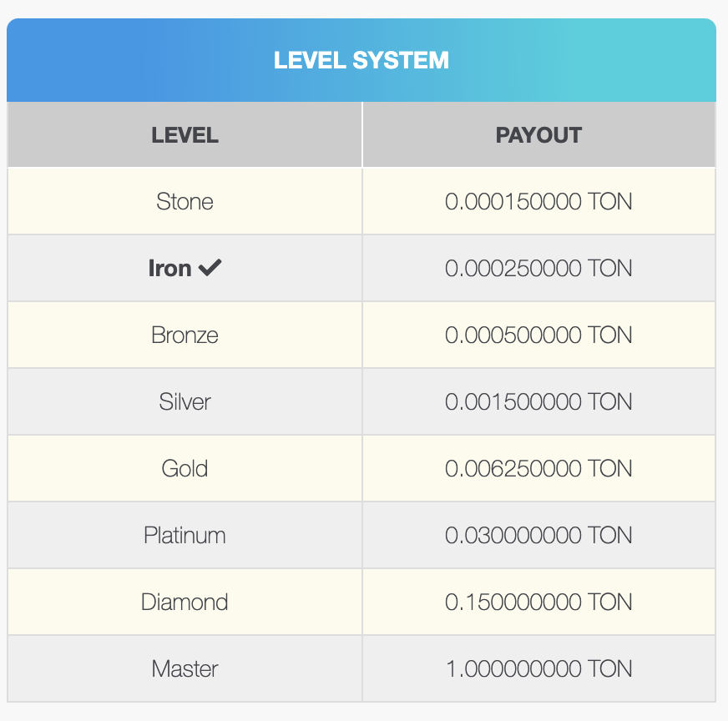Screen dimensions: 728x721
Task: Select the Silver level cell
Action: [x=185, y=401]
